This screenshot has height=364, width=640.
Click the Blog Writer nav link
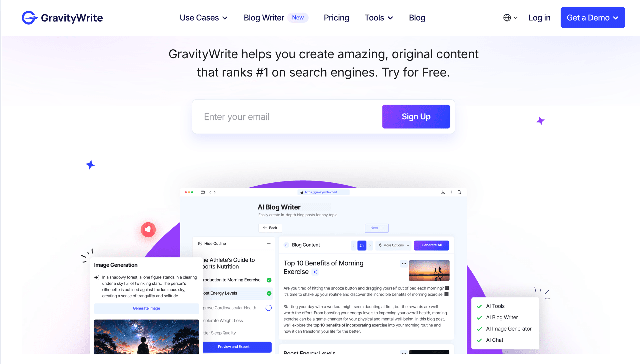(x=264, y=18)
